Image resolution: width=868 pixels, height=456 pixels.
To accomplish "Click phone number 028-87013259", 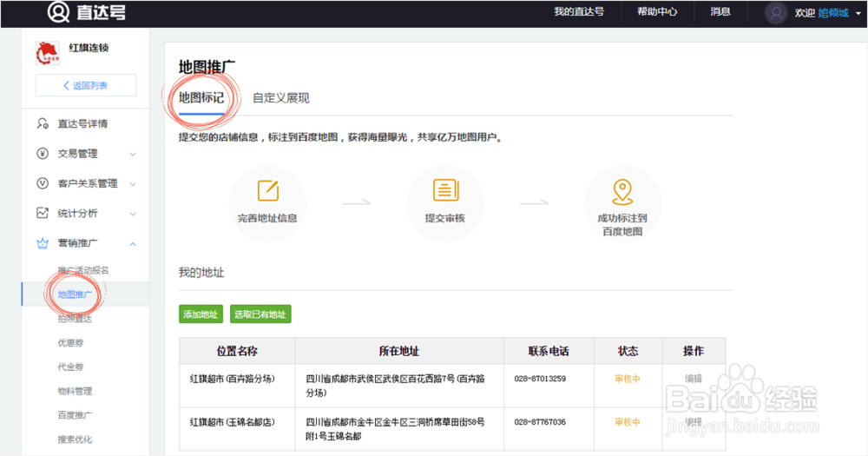I will pos(540,379).
